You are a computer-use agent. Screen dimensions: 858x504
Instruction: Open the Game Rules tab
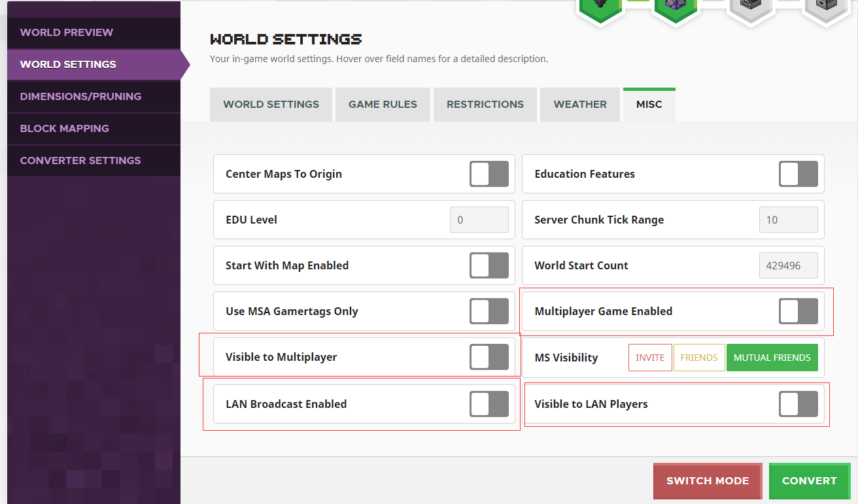click(383, 105)
